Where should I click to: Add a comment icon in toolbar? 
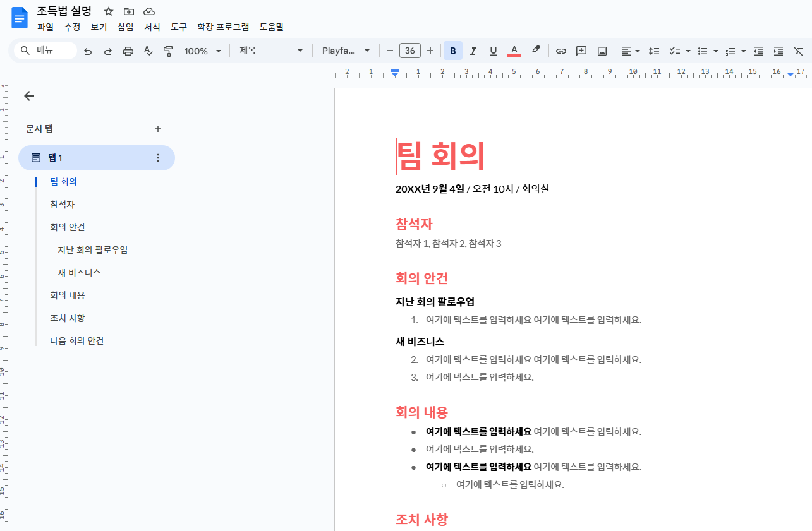pos(581,51)
